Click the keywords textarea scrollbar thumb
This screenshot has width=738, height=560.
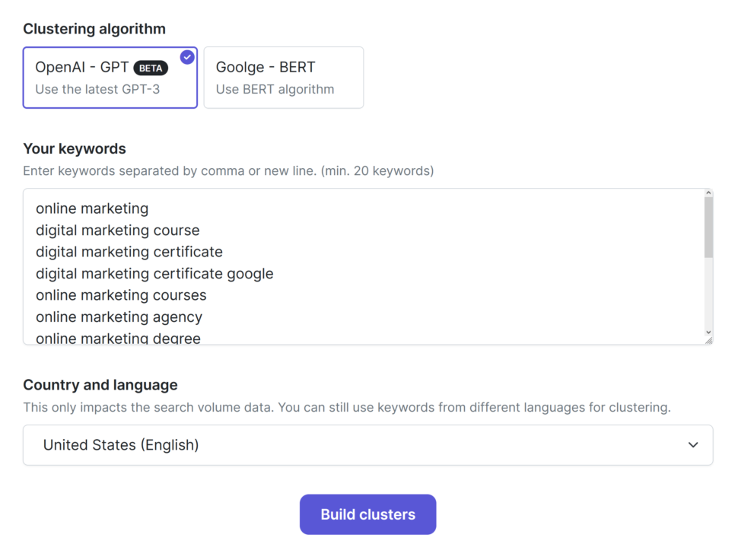point(708,228)
